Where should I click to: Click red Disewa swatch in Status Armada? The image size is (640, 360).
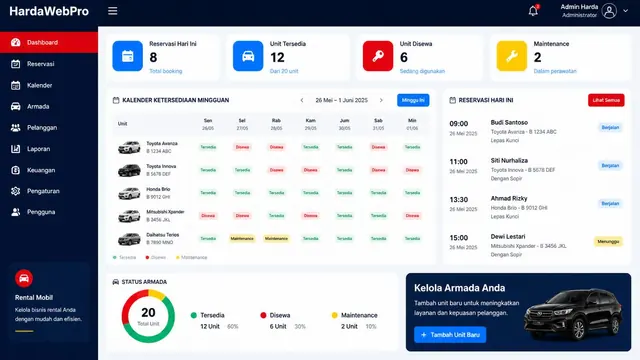[263, 315]
